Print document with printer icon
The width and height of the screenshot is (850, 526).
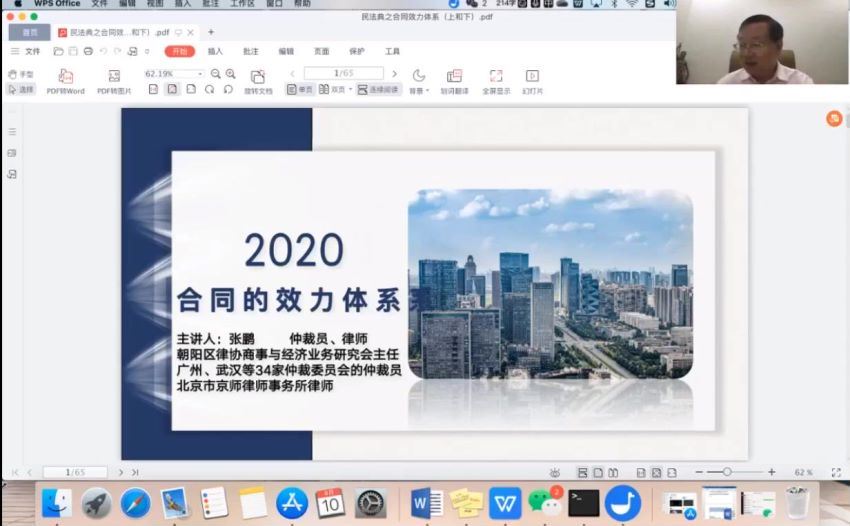click(x=88, y=52)
